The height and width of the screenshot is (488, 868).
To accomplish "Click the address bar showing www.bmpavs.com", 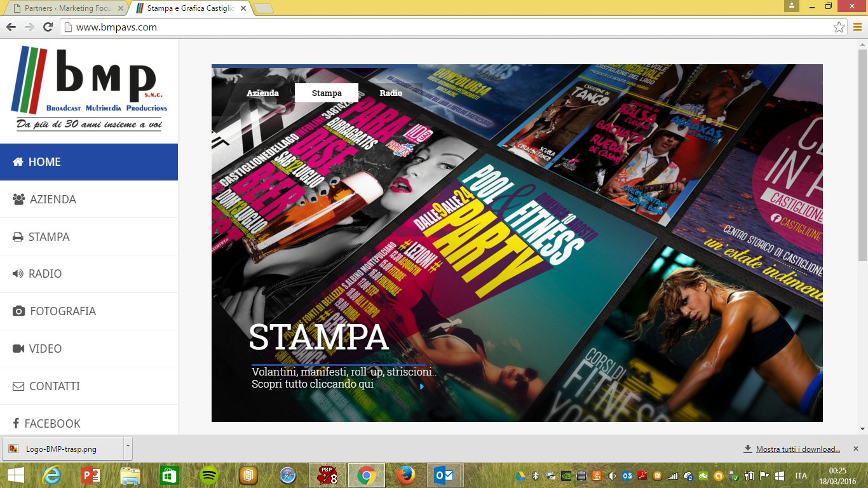I will coord(454,27).
